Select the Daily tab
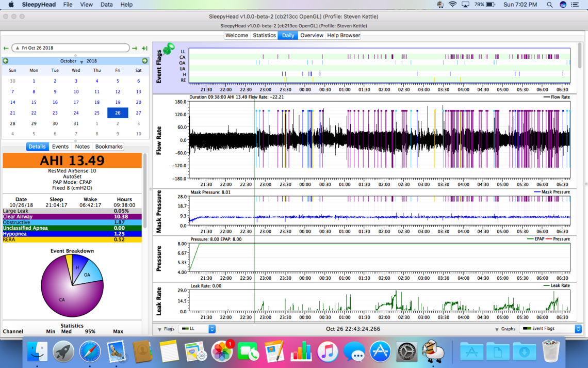 coord(288,35)
